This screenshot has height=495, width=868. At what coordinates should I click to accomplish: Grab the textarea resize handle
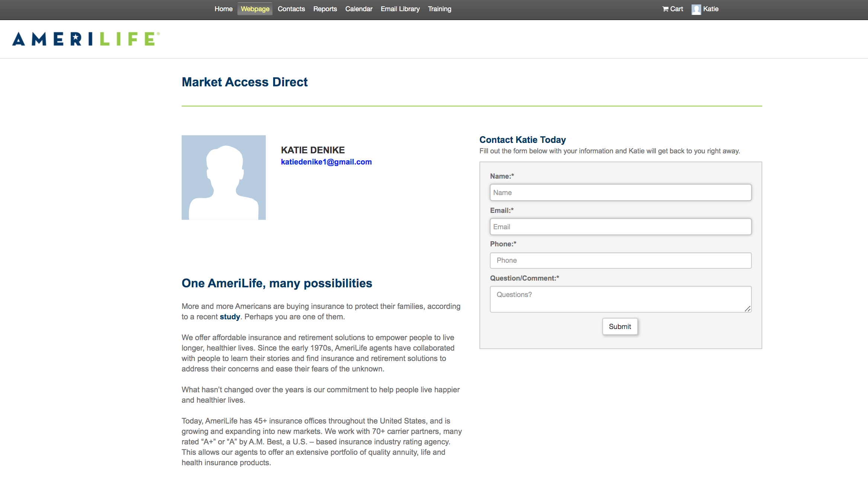[x=747, y=309]
